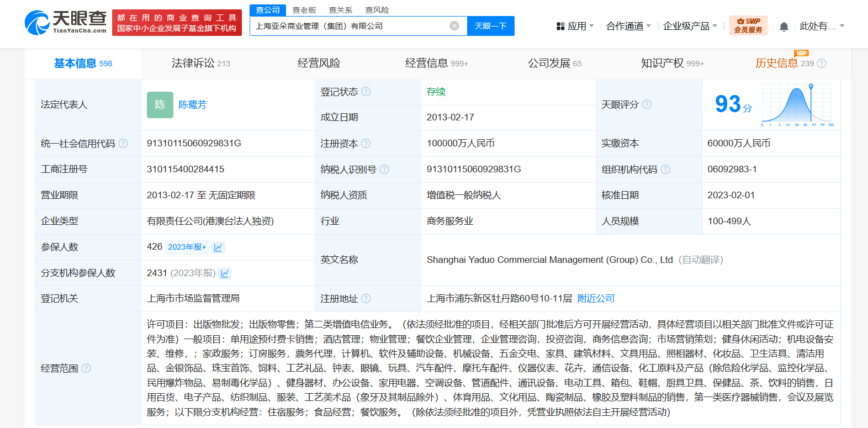This screenshot has width=868, height=428.
Task: Click the credit code 91310115060929831G under 统一社会信用代码
Action: click(x=194, y=144)
